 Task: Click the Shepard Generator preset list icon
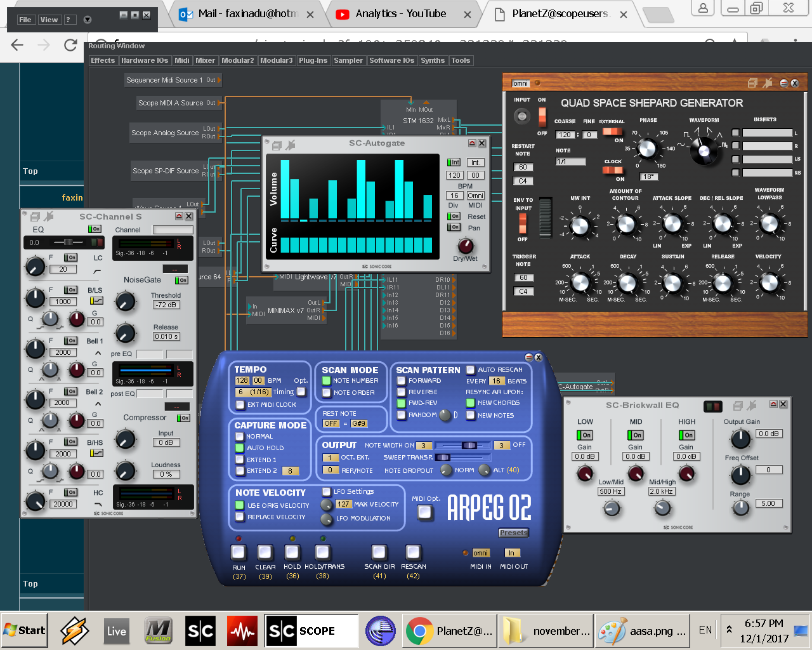[752, 83]
